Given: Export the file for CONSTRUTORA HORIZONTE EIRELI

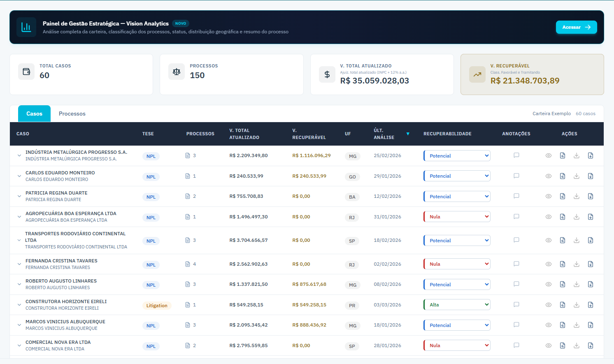Looking at the screenshot, I should (591, 305).
